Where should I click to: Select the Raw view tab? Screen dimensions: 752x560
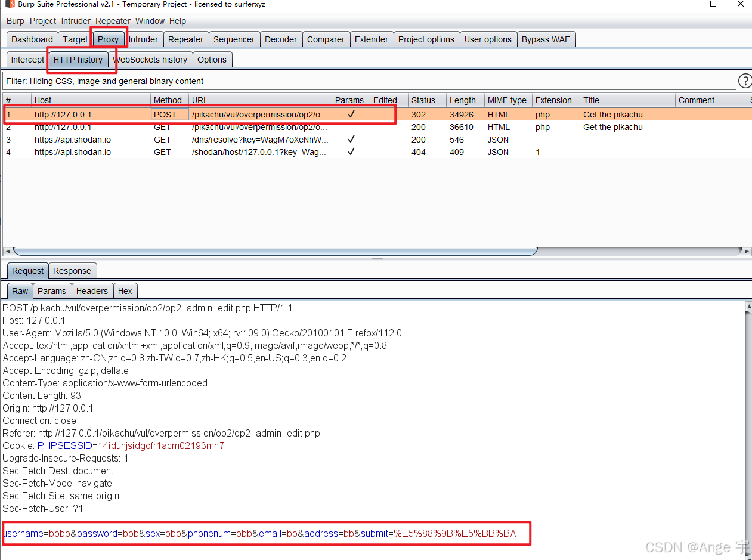(20, 291)
